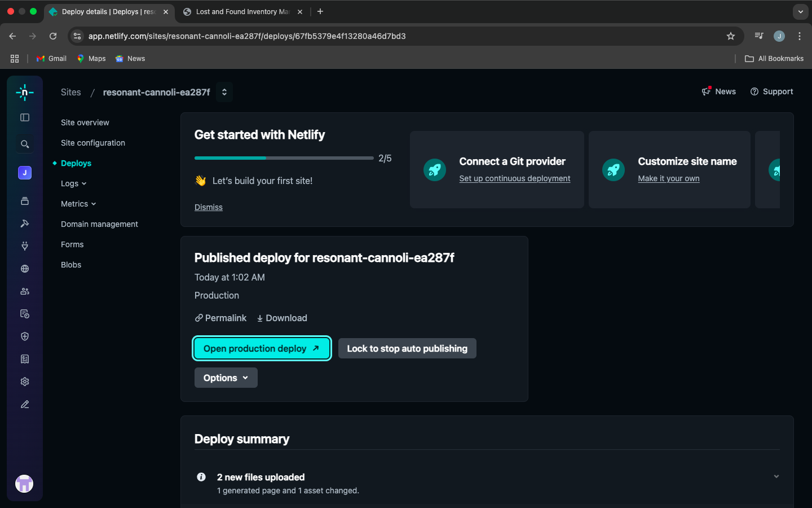Open the team settings gear icon
Viewport: 812px width, 508px height.
click(25, 382)
